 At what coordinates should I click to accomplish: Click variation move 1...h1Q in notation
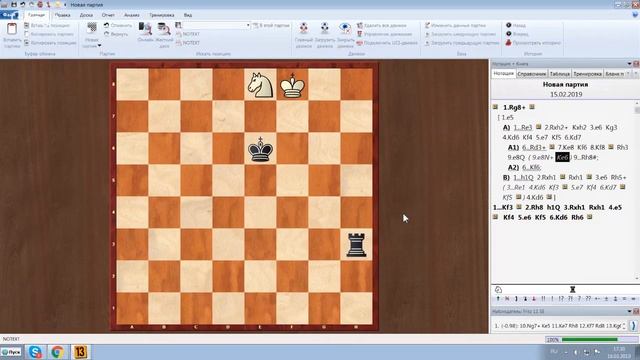coord(523,177)
